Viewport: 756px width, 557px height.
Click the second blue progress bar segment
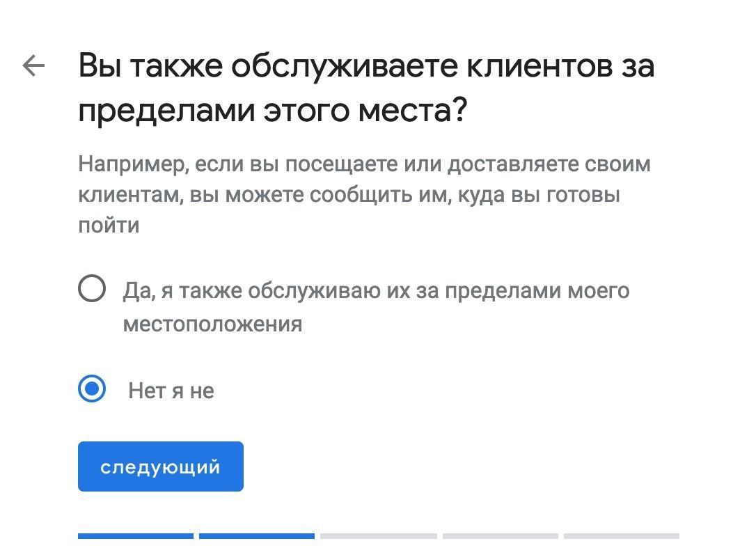click(257, 536)
